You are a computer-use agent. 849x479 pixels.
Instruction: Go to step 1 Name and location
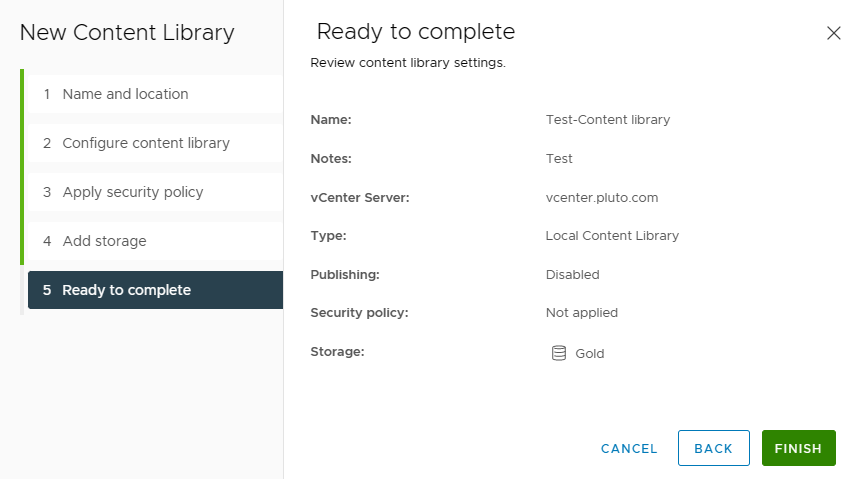[125, 94]
